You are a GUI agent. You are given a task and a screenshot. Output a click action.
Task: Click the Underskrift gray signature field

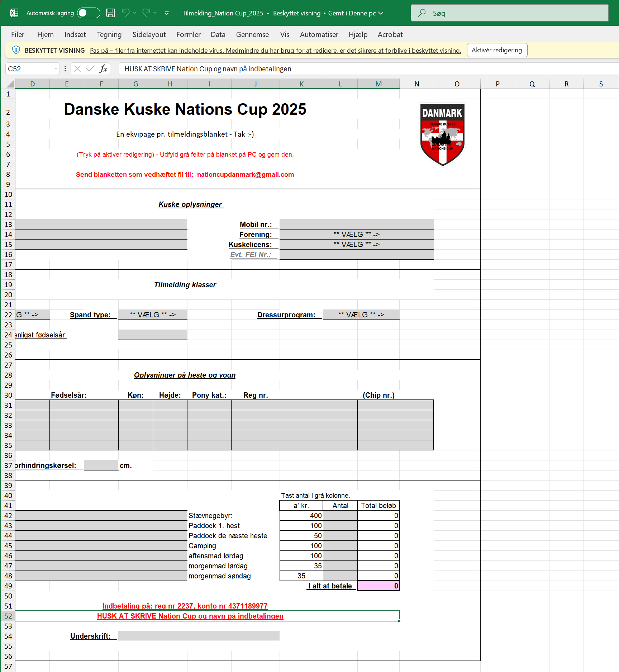tap(199, 636)
